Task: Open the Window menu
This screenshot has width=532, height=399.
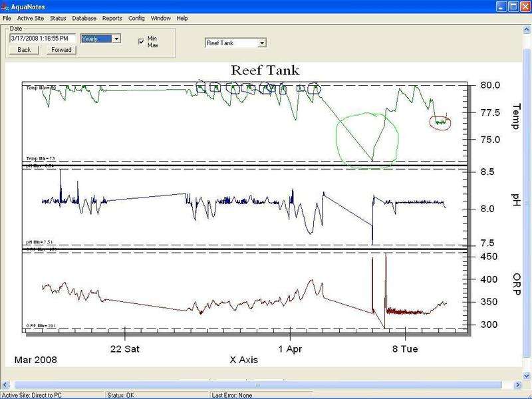Action: 160,18
